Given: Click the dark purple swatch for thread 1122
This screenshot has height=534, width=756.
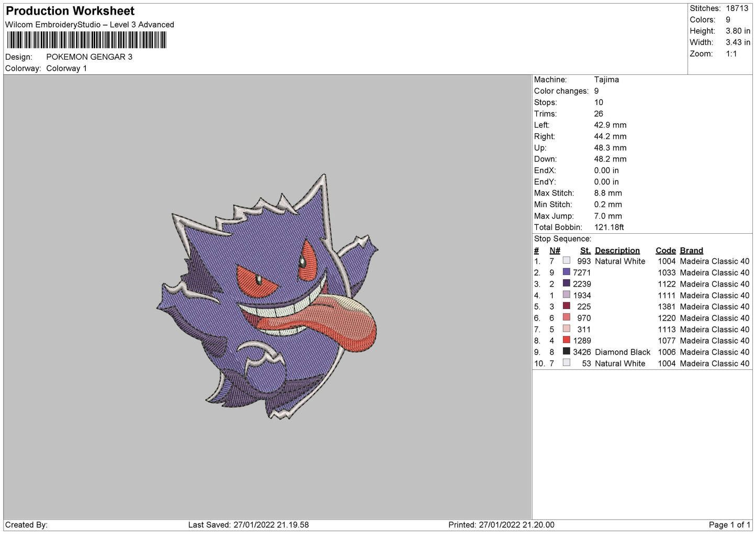Looking at the screenshot, I should [x=566, y=283].
